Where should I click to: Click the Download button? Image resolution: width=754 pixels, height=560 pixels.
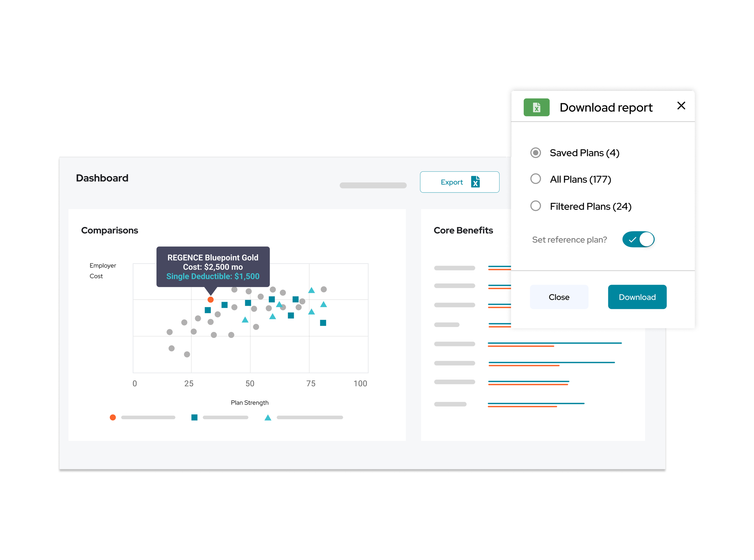(637, 297)
